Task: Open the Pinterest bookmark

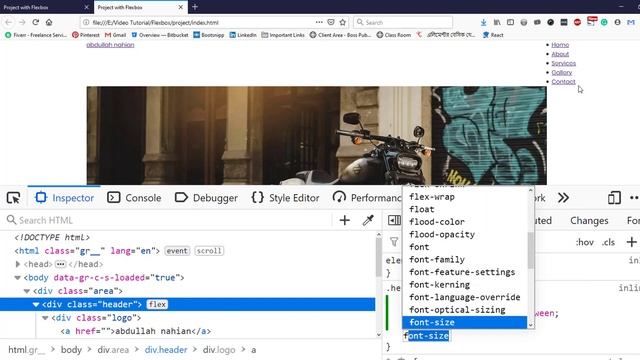Action: (x=86, y=35)
